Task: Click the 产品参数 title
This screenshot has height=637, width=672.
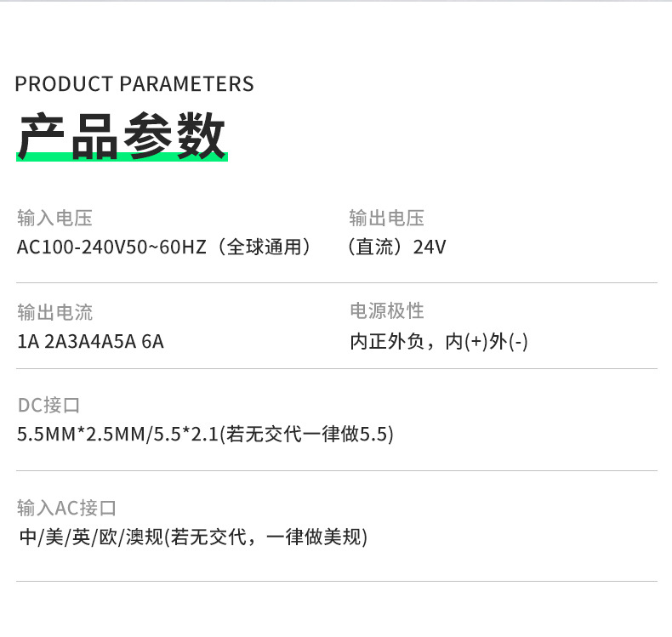Action: [x=122, y=135]
